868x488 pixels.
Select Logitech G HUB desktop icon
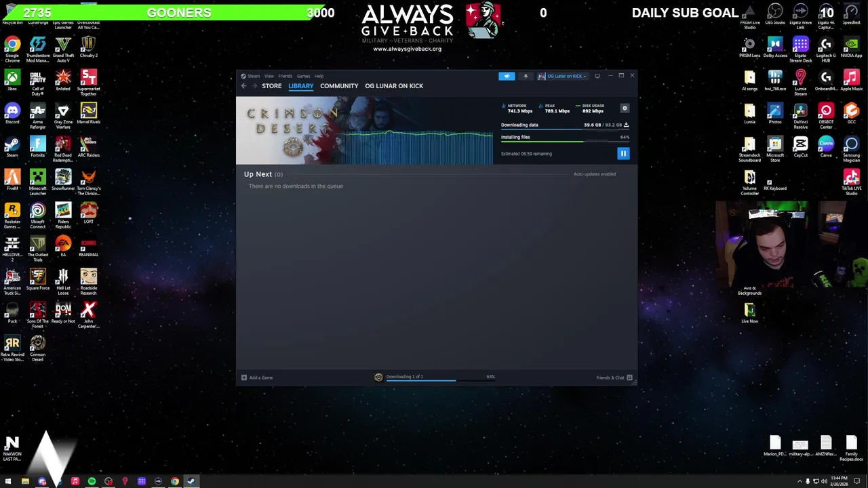tap(826, 50)
